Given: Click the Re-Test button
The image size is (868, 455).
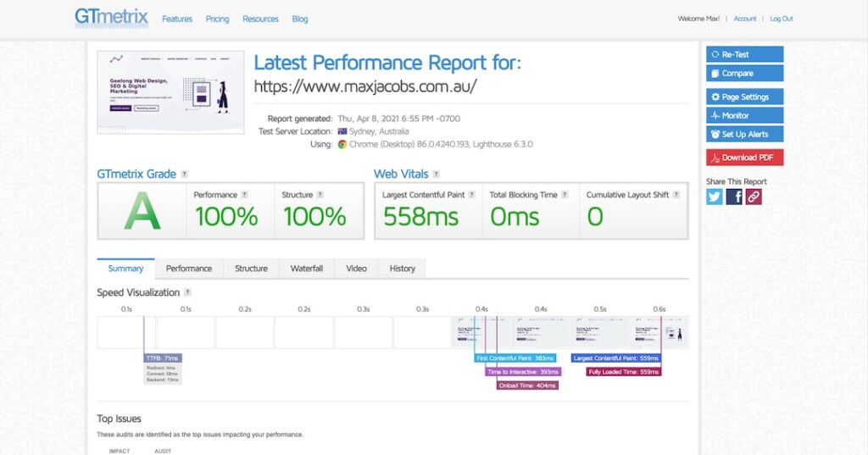Looking at the screenshot, I should tap(744, 54).
